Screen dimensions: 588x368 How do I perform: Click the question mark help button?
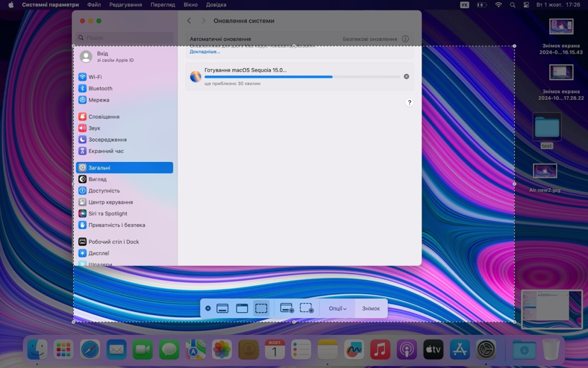coord(409,102)
